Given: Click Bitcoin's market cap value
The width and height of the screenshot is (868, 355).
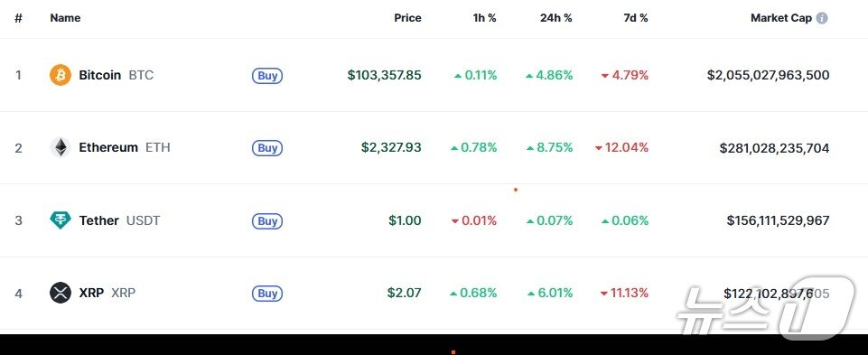Looking at the screenshot, I should (x=769, y=75).
